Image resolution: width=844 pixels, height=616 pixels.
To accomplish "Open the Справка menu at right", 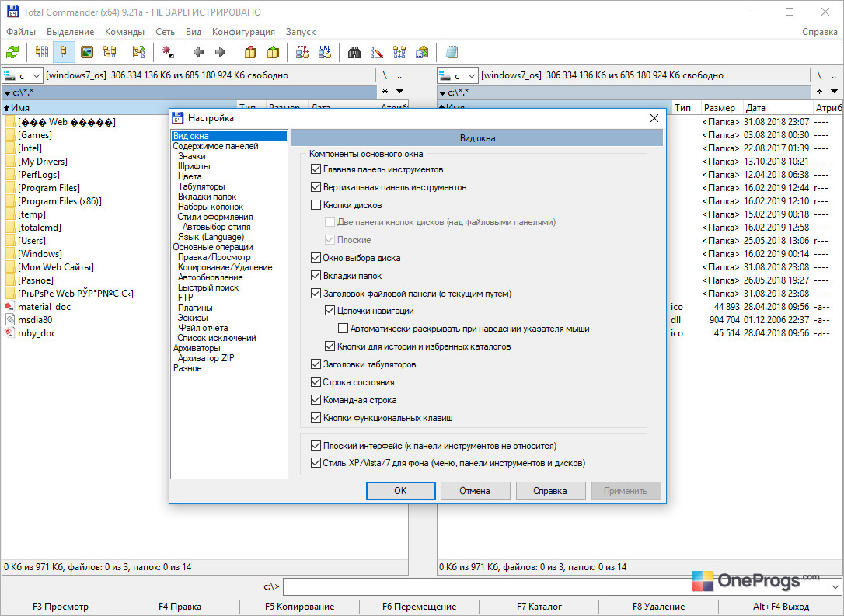I will pyautogui.click(x=820, y=32).
